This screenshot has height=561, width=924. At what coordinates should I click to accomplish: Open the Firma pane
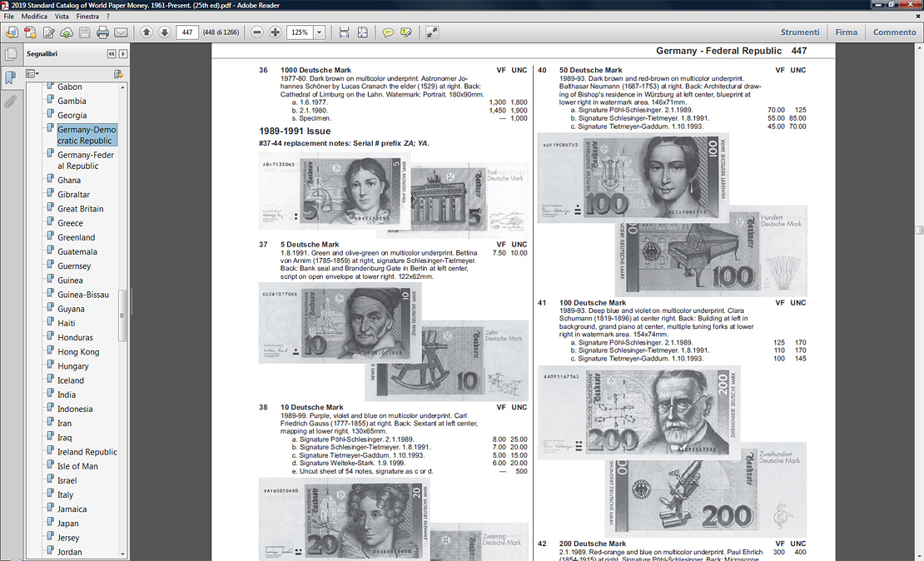tap(847, 32)
